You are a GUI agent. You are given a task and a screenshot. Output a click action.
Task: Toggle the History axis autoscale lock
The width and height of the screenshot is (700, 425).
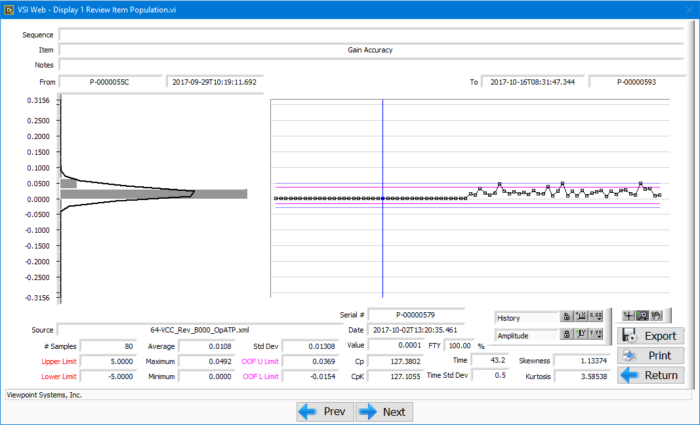coord(567,317)
